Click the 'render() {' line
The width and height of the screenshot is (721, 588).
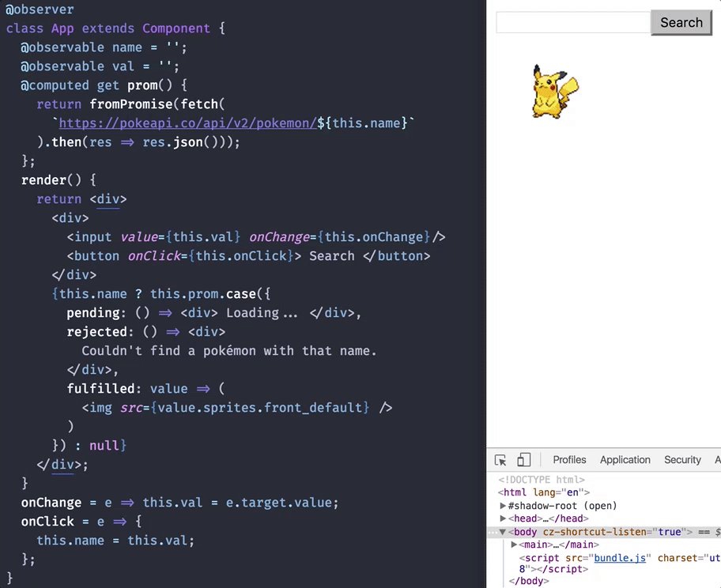coord(59,179)
